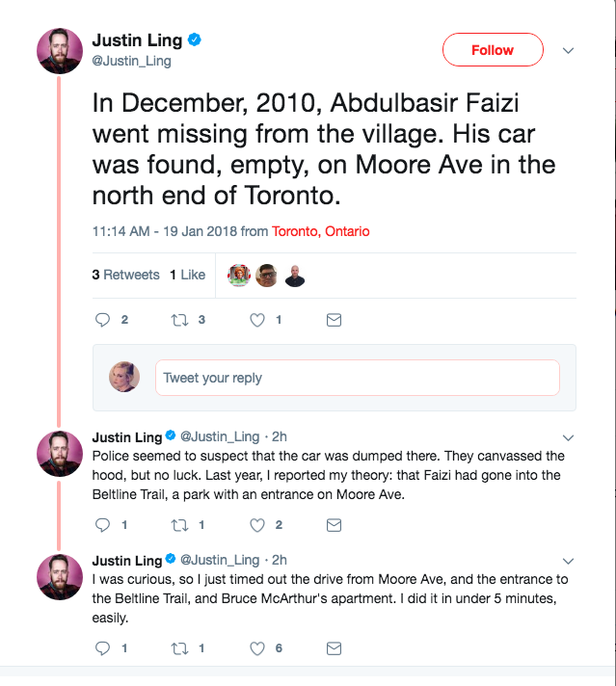Image resolution: width=616 pixels, height=686 pixels.
Task: Click reply icon on main tweet
Action: pyautogui.click(x=104, y=320)
